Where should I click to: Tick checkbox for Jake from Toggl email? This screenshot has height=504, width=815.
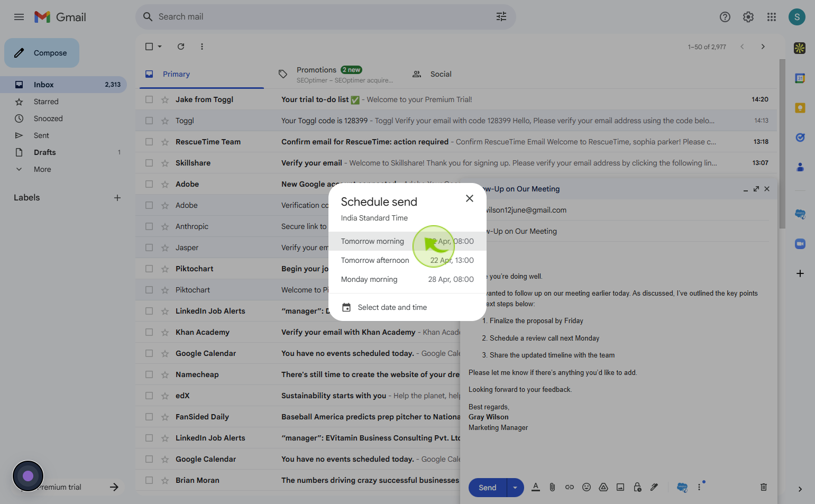(149, 99)
